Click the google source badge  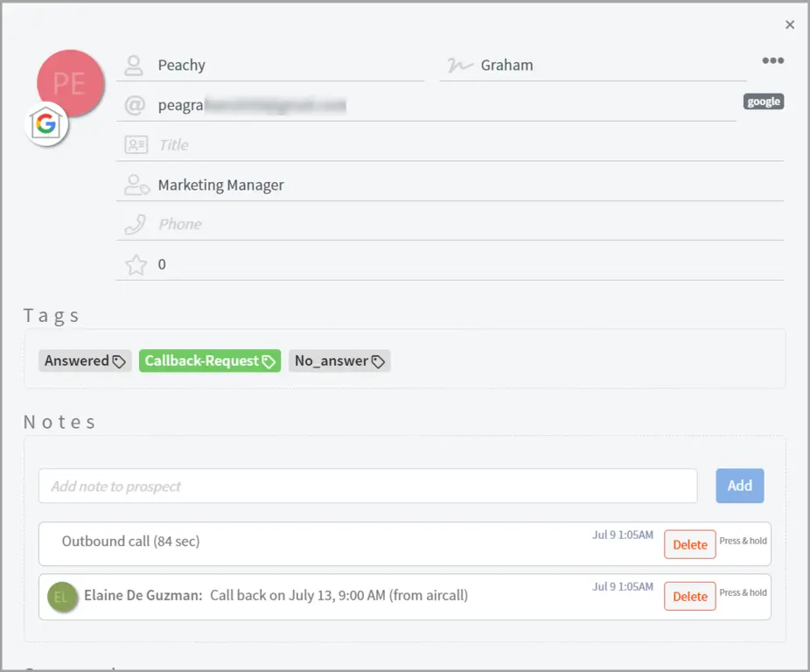pyautogui.click(x=764, y=101)
